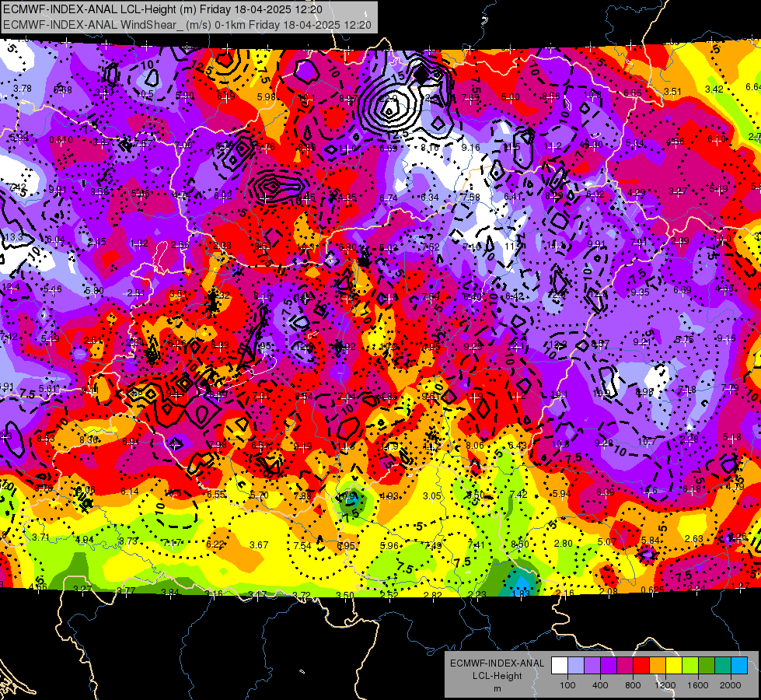Click the 5.84 wind shear value
The height and width of the screenshot is (700, 761).
click(651, 541)
